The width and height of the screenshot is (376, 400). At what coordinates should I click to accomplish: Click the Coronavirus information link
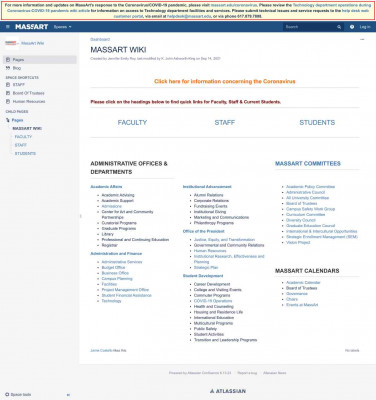[x=225, y=81]
